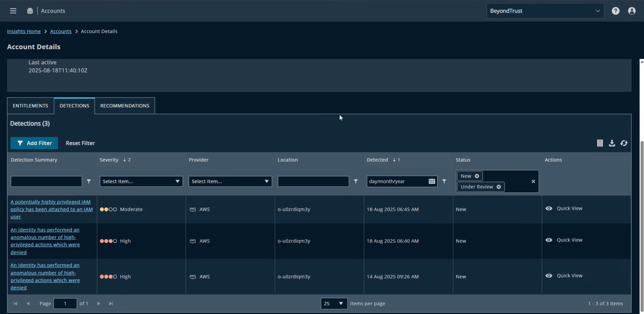Click the Detection Summary filter text field

(x=46, y=181)
